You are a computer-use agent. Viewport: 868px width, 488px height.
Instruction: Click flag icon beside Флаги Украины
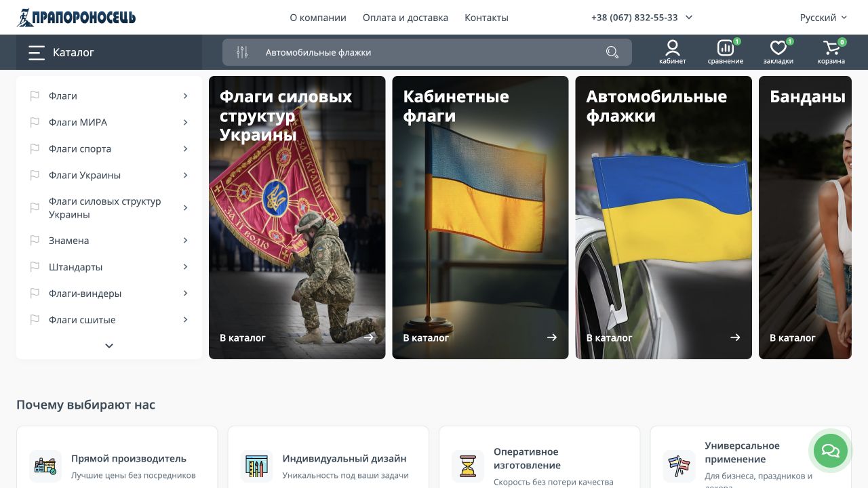(35, 175)
